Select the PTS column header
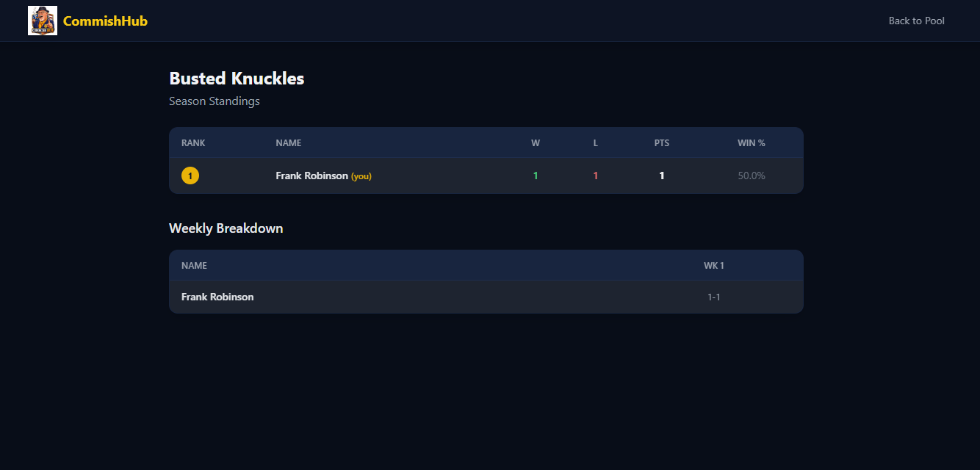 (662, 143)
